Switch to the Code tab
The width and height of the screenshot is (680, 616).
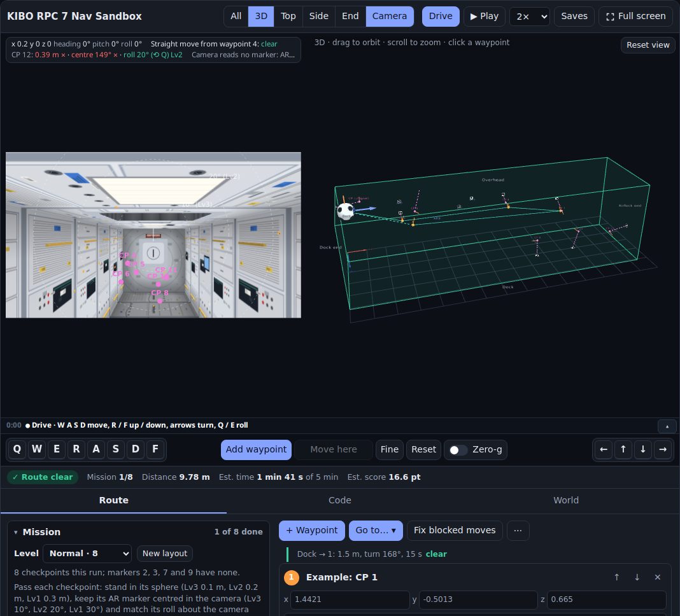click(x=340, y=500)
